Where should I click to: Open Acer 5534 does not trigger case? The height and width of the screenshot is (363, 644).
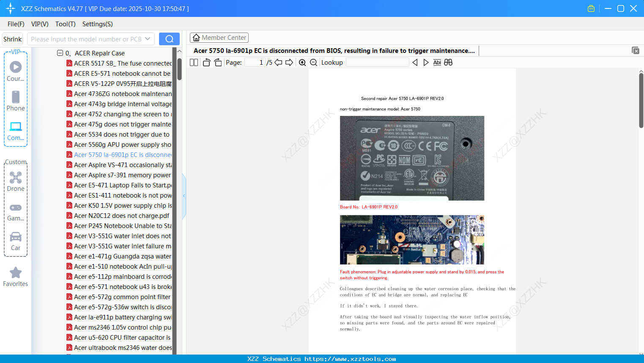pyautogui.click(x=119, y=134)
